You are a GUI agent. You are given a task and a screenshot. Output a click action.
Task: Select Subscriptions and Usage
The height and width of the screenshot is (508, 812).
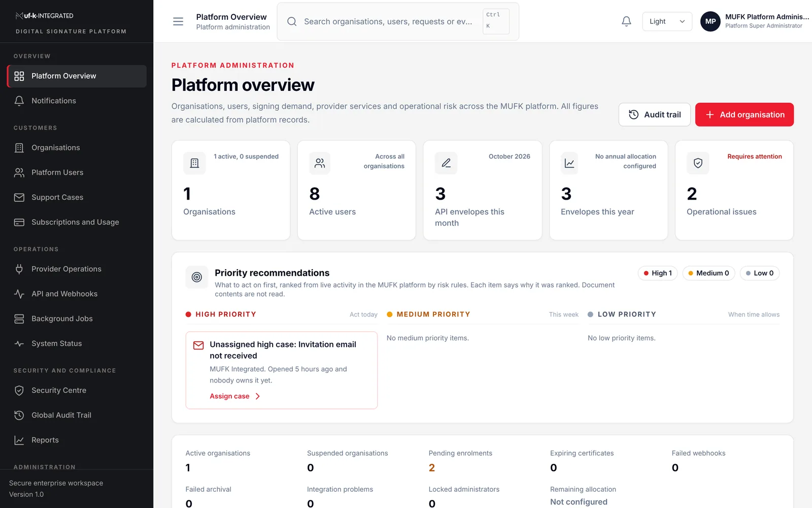pos(77,223)
